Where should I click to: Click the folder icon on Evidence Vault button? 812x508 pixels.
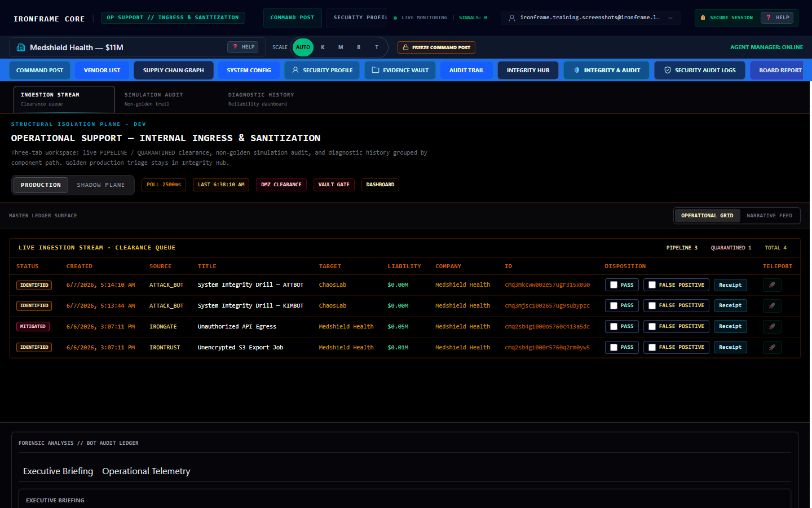click(x=376, y=70)
